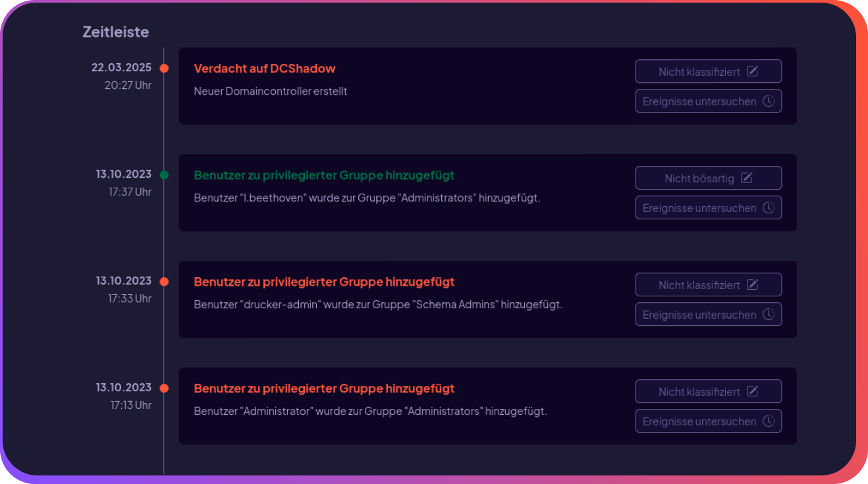Viewport: 868px width, 484px height.
Task: Select red timeline dot for 22.03.2025
Action: tap(164, 68)
